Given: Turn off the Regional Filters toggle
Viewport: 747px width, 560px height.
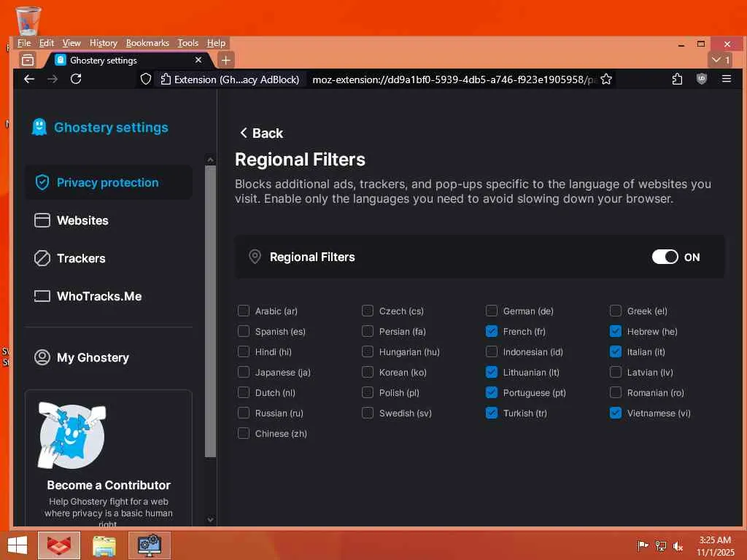Looking at the screenshot, I should point(665,257).
